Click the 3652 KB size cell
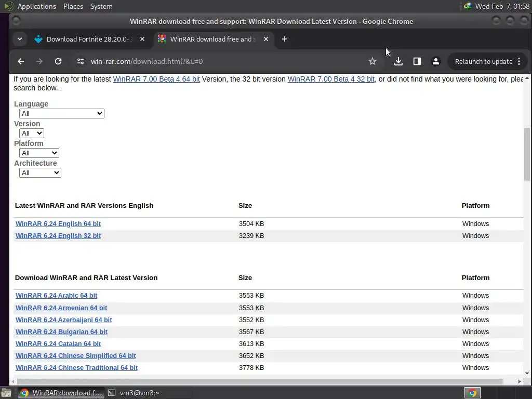 [x=251, y=355]
